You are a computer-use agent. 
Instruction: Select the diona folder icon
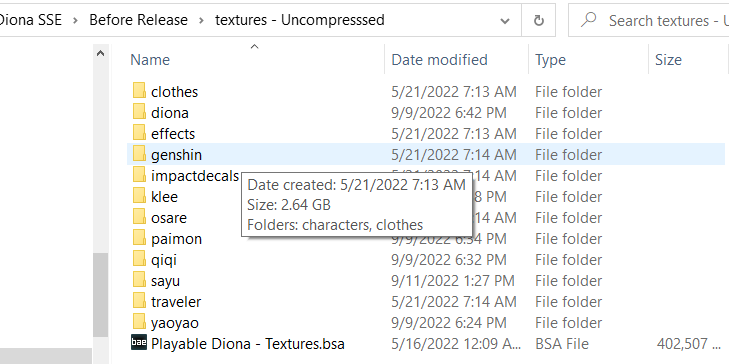click(x=139, y=112)
